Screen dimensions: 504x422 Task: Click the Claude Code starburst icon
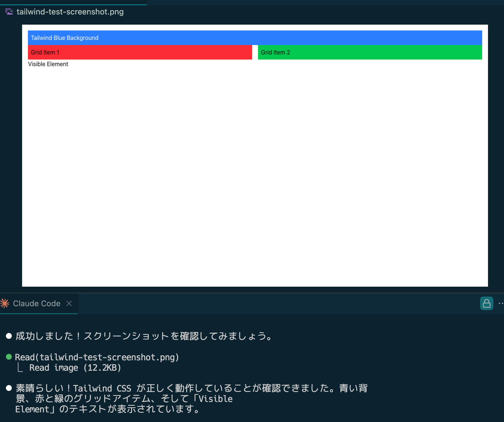[x=5, y=303]
